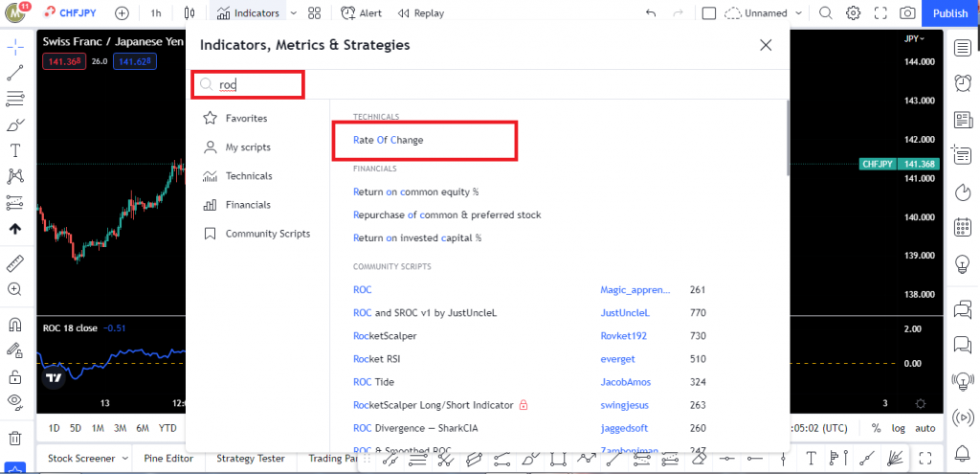Undo the last chart action
This screenshot has width=980, height=474.
point(651,13)
